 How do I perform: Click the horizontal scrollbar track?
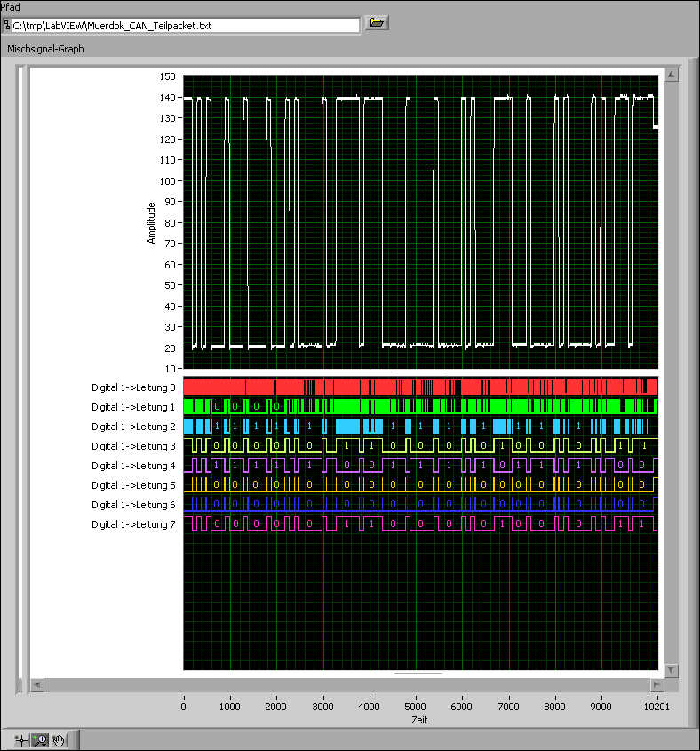(x=347, y=685)
